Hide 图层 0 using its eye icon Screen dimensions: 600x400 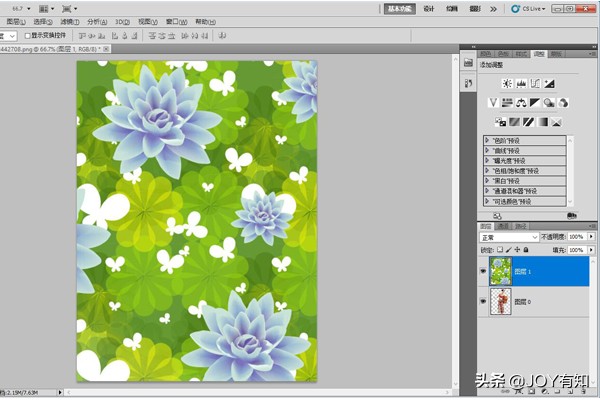click(x=483, y=301)
